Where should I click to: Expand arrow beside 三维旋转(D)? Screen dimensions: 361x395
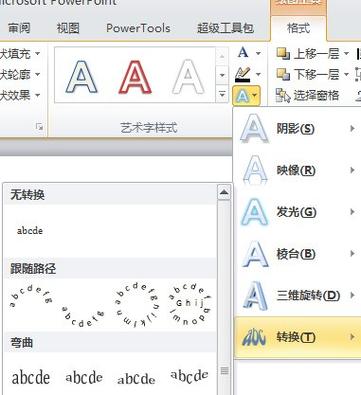tap(352, 296)
